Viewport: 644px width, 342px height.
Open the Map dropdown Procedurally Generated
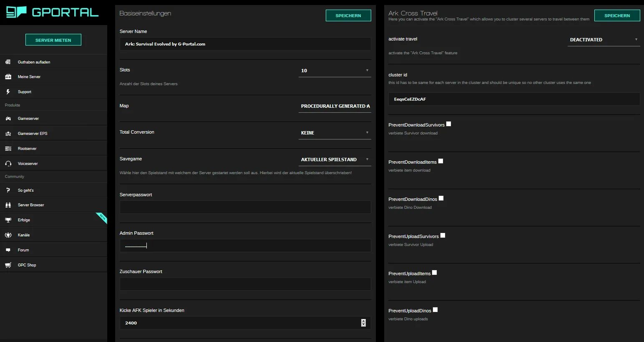pyautogui.click(x=335, y=106)
